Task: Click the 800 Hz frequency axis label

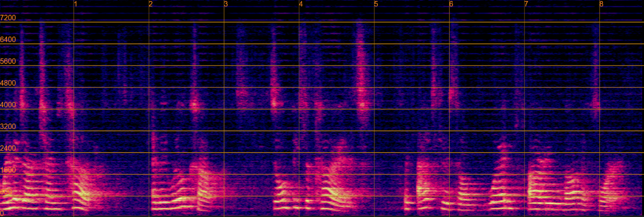Action: (x=6, y=191)
